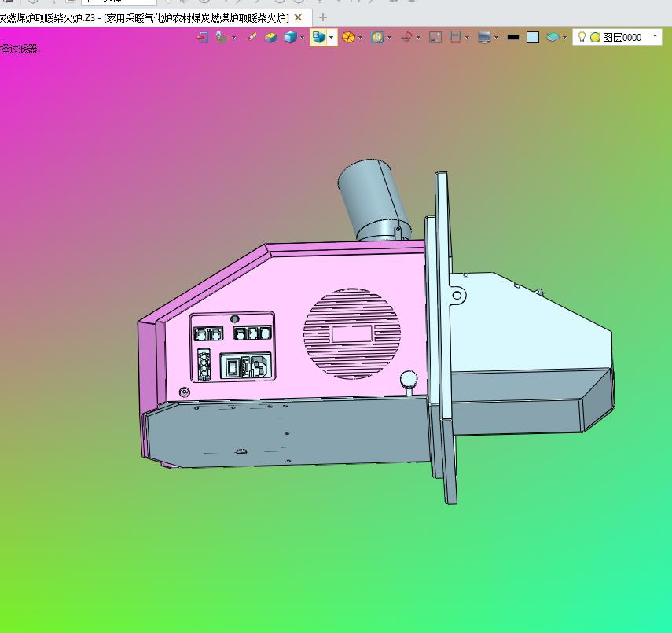Click the rocker power switch on control panel
This screenshot has width=672, height=633.
coord(233,367)
